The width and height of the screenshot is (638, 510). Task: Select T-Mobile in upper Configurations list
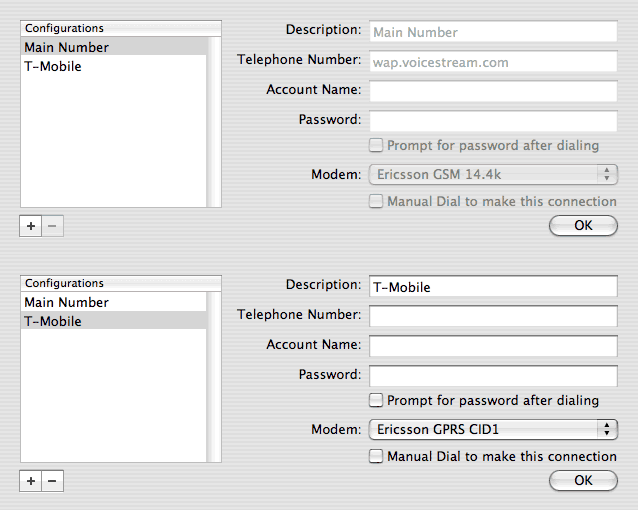click(x=53, y=67)
